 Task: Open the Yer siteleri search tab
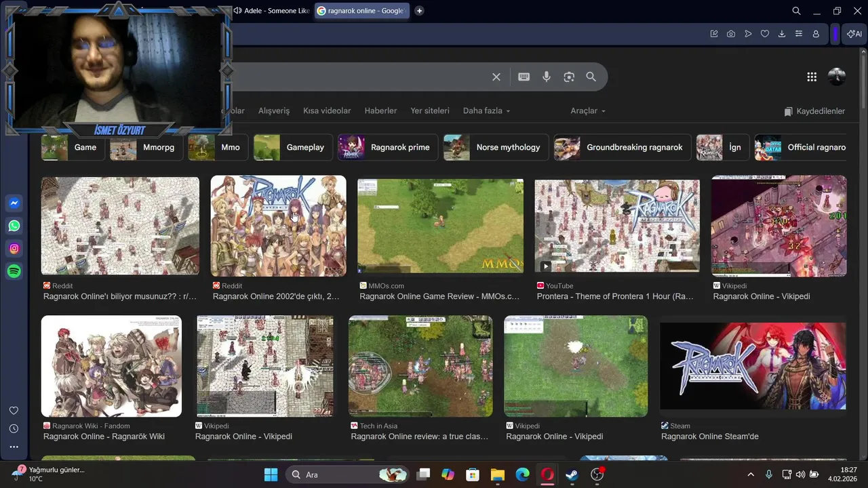coord(430,110)
